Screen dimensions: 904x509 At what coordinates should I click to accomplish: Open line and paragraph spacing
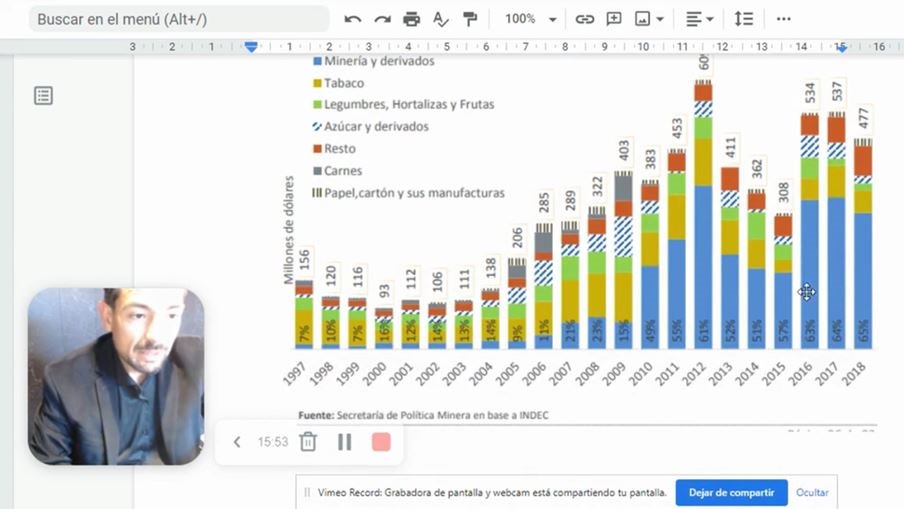coord(743,19)
